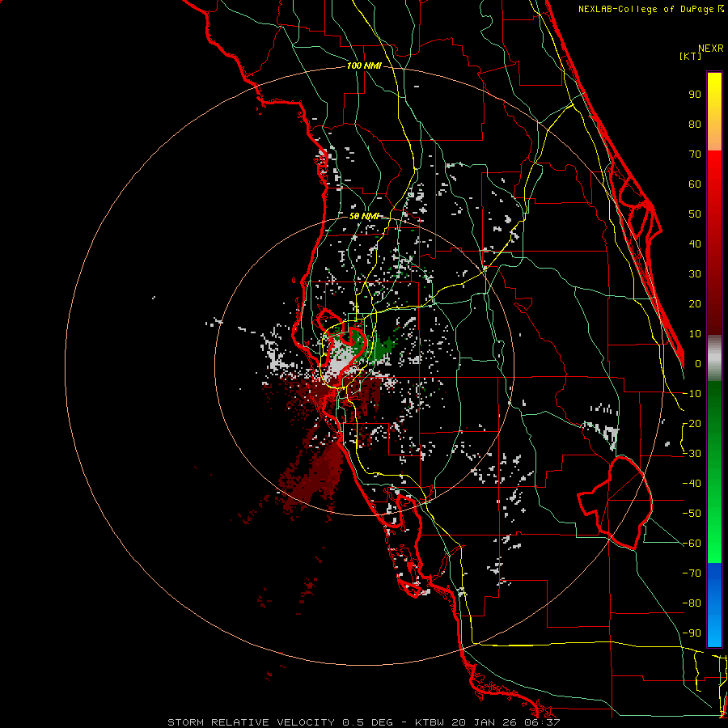Click the 70 value on the velocity scale
The image size is (728, 728).
[x=695, y=154]
